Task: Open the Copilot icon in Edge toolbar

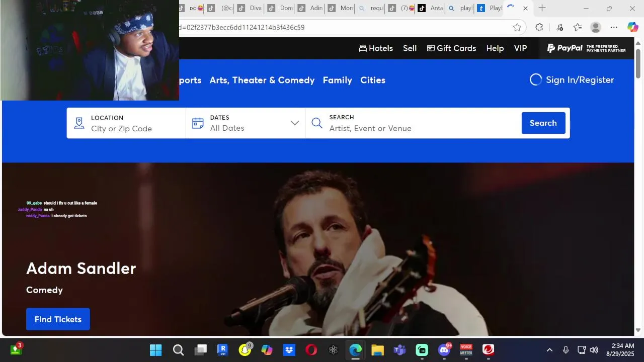Action: [632, 27]
